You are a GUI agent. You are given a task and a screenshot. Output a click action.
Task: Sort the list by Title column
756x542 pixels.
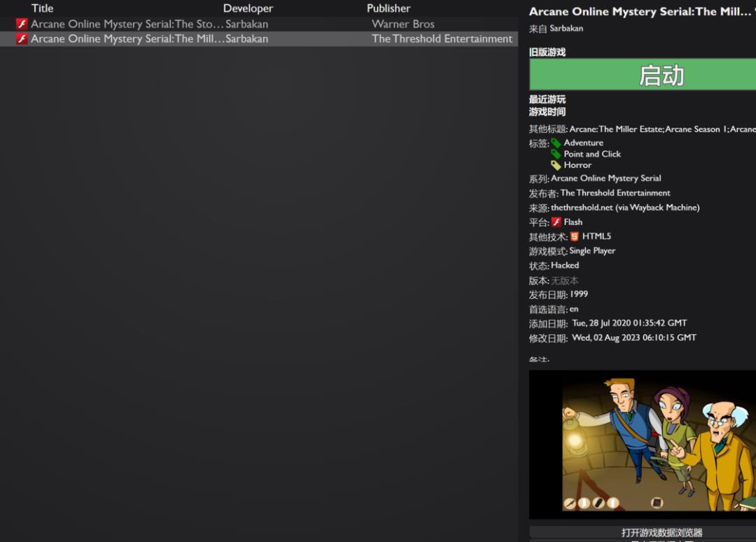43,8
